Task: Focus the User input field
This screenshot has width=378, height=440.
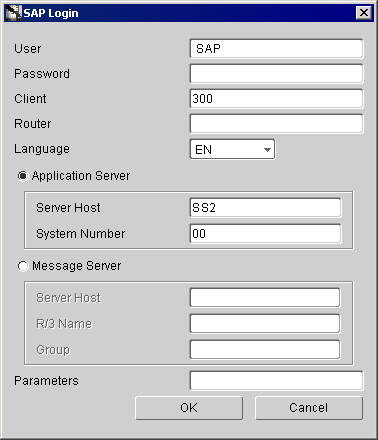Action: 276,49
